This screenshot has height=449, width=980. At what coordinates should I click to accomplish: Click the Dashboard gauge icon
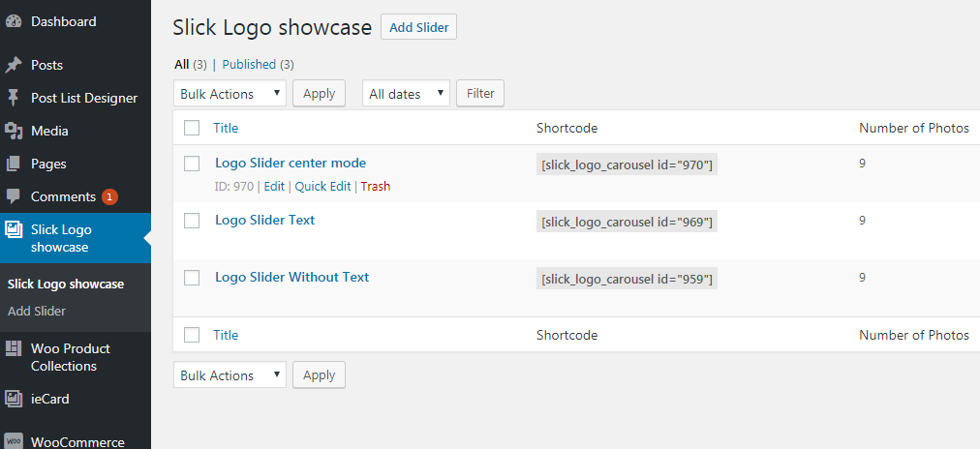[x=14, y=21]
